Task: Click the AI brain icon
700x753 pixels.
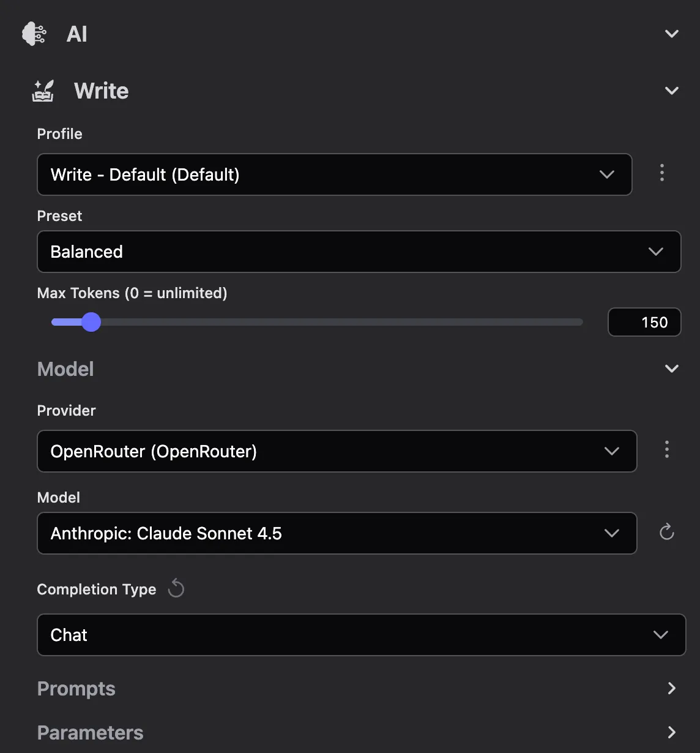Action: [35, 34]
